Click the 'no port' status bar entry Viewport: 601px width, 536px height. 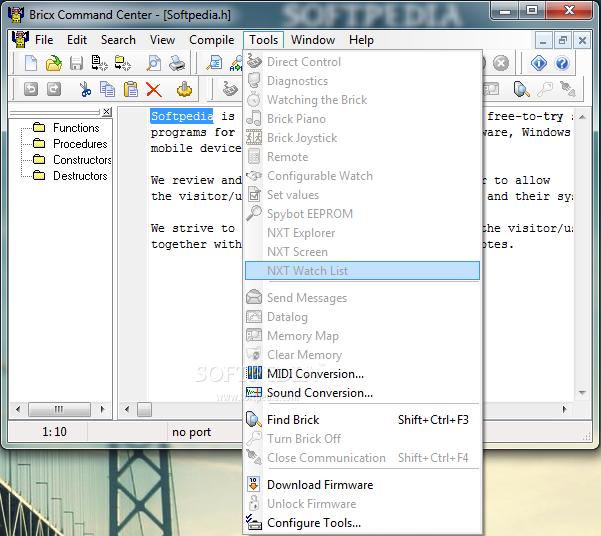[191, 432]
